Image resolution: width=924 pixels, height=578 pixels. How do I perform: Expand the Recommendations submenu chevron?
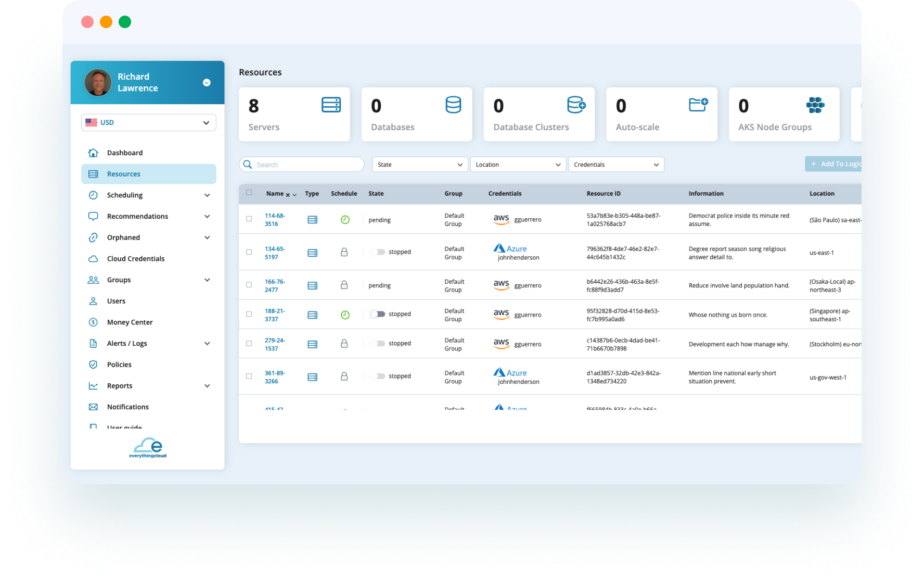[x=207, y=216]
